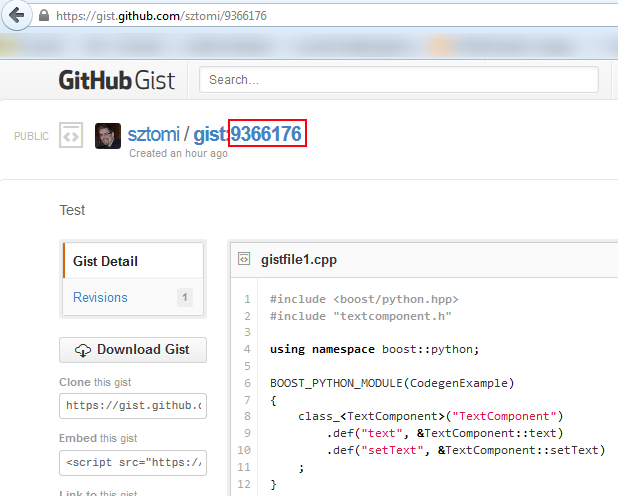Click the gistfile1.cpp file name
The width and height of the screenshot is (618, 496).
(299, 259)
